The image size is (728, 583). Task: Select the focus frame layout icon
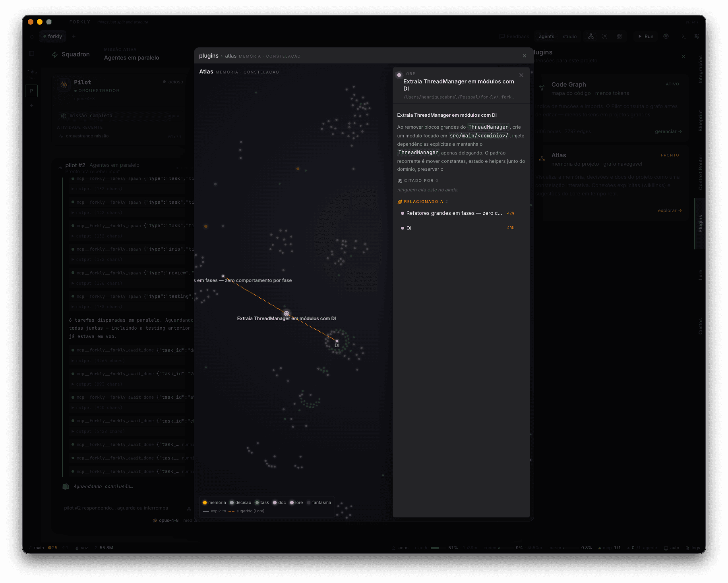click(605, 36)
